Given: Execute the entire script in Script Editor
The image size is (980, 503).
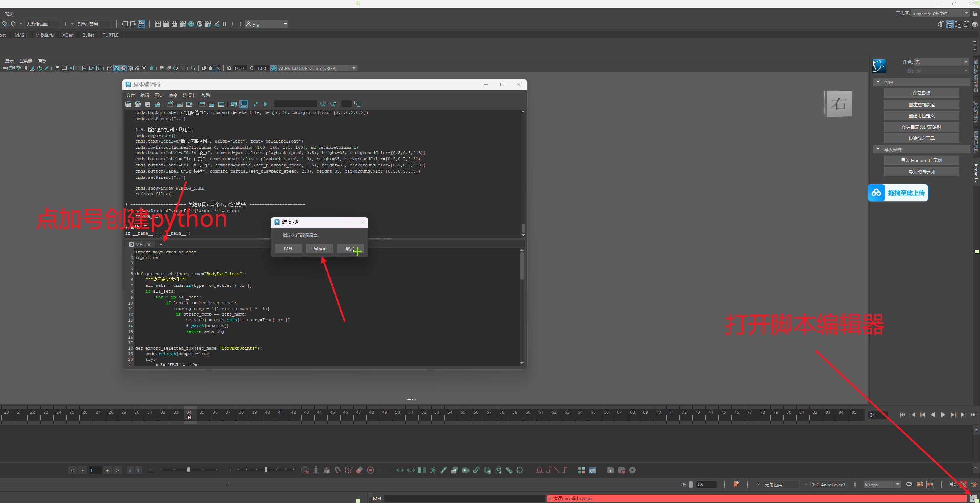Looking at the screenshot, I should click(265, 104).
